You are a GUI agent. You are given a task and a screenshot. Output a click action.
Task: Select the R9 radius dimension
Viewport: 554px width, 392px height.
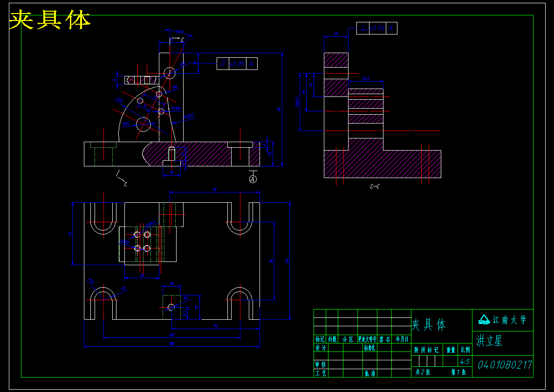click(123, 289)
